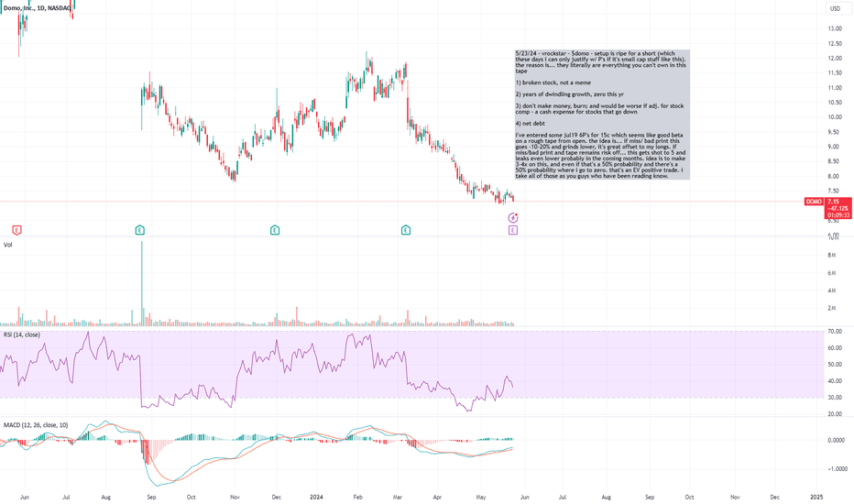Click the grey vrockstar text note box
The height and width of the screenshot is (504, 854).
point(602,115)
